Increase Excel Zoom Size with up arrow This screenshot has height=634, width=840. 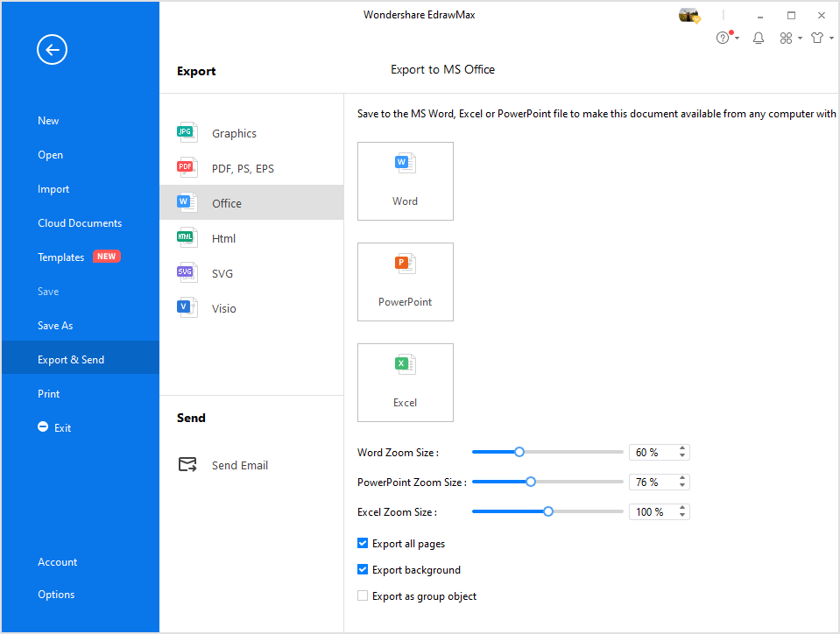click(x=682, y=508)
